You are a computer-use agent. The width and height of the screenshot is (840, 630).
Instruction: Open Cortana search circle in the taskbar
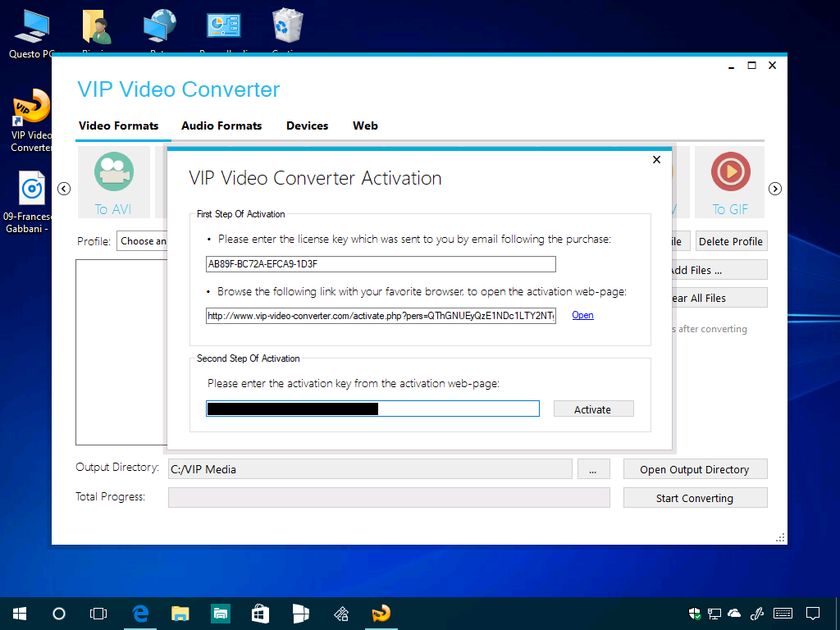(59, 614)
